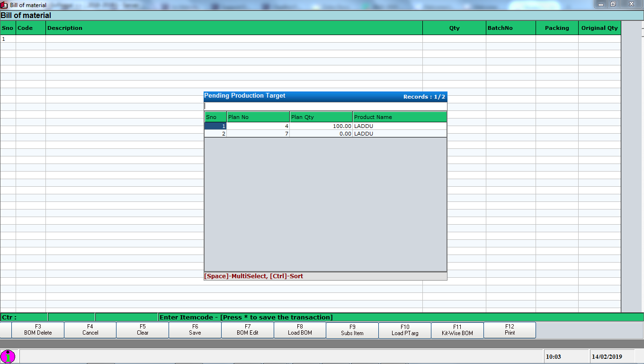Sort by the Plan No column header

pyautogui.click(x=258, y=117)
